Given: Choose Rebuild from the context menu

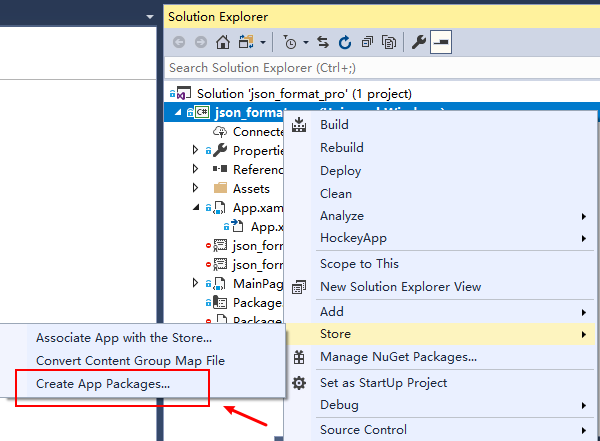Looking at the screenshot, I should point(440,148).
